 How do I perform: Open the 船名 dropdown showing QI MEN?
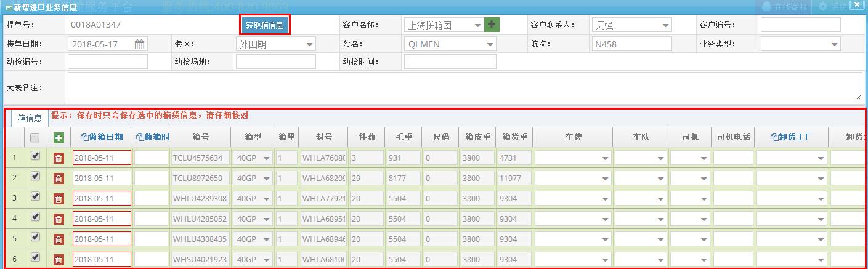489,44
